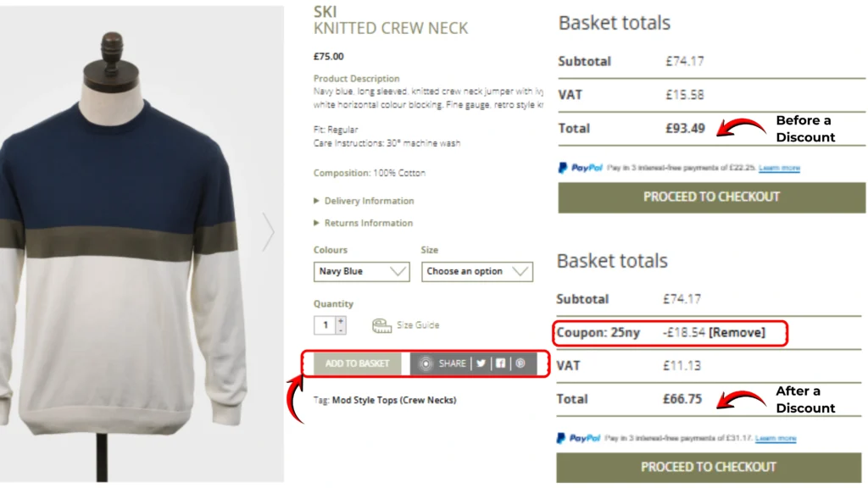
Task: Share the product on Facebook
Action: pos(500,363)
